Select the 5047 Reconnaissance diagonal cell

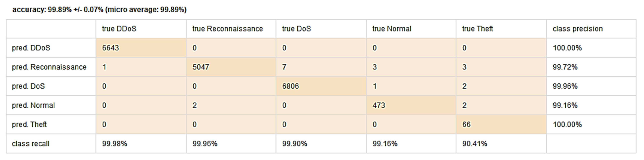pos(201,67)
